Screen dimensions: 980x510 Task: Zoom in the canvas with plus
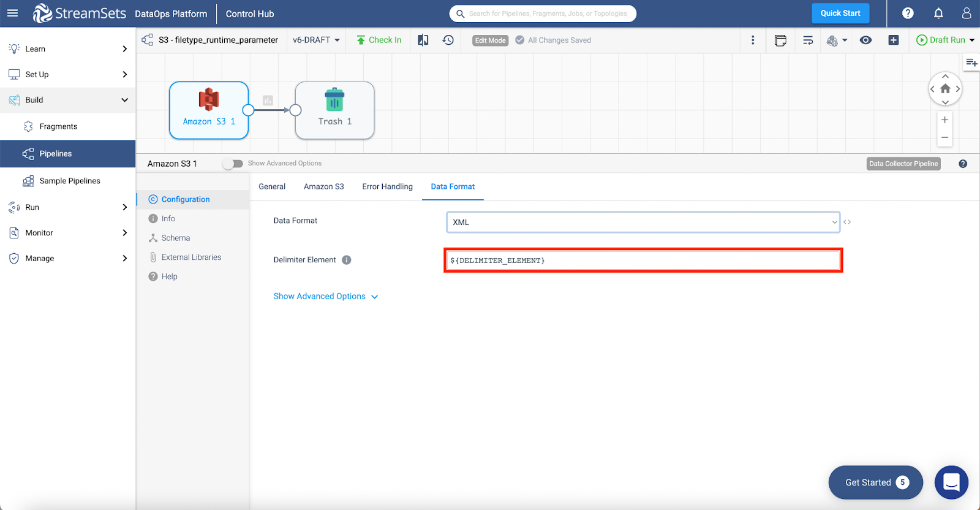point(945,120)
